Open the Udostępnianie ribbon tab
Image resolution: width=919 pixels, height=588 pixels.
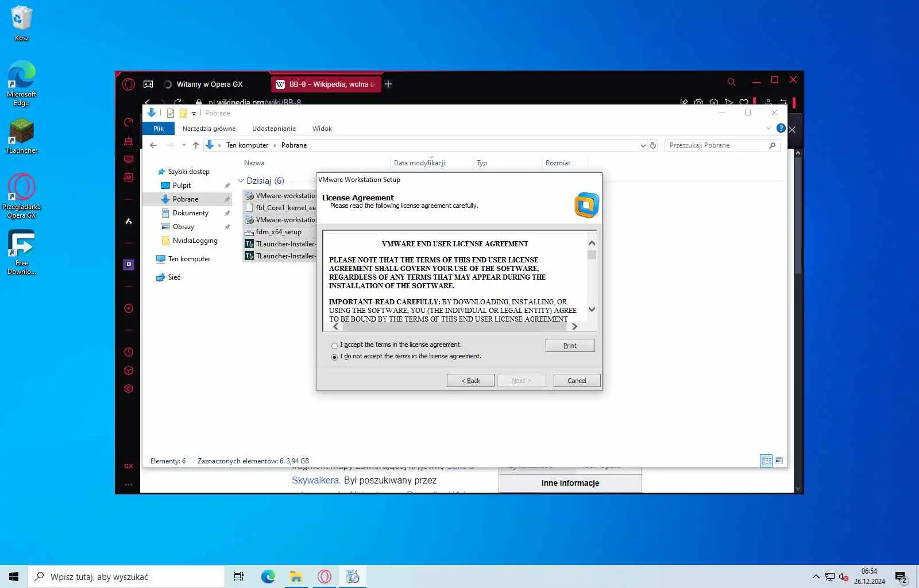click(x=274, y=129)
